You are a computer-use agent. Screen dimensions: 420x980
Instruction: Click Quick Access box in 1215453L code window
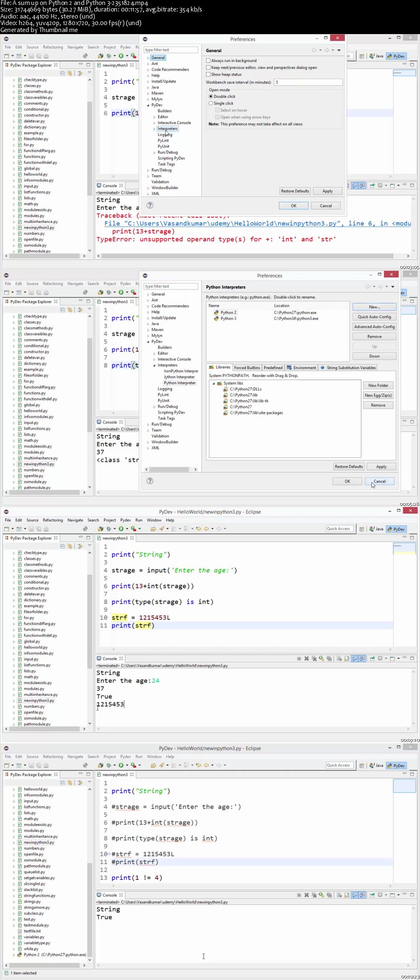340,528
